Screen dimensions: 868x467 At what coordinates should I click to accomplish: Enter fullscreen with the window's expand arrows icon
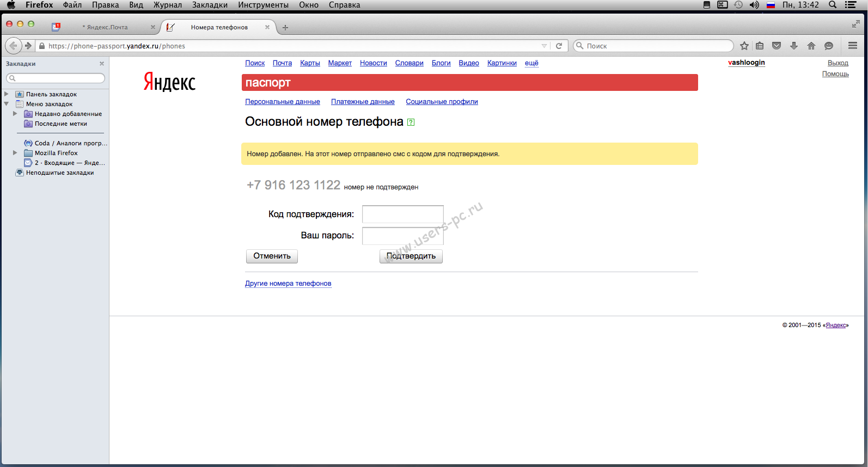856,24
